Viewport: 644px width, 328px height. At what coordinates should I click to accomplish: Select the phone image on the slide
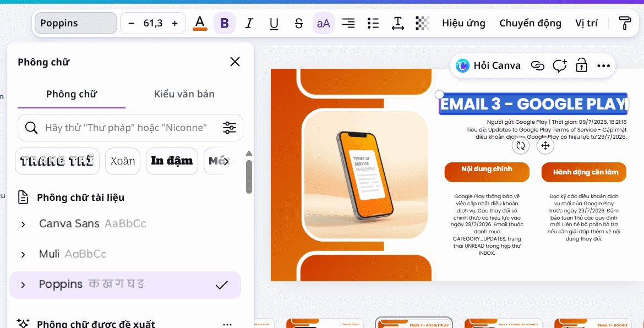365,175
